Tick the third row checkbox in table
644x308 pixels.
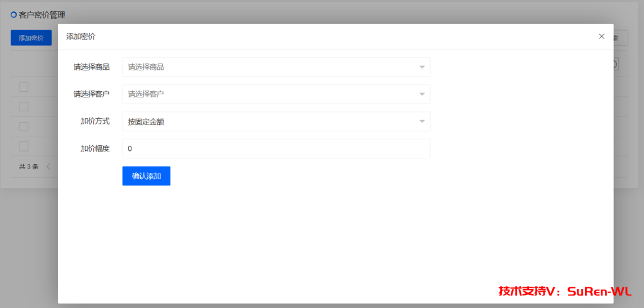(23, 126)
